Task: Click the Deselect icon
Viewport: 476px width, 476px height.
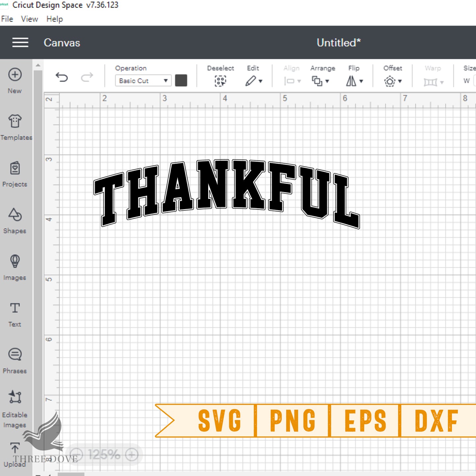Action: click(x=220, y=81)
